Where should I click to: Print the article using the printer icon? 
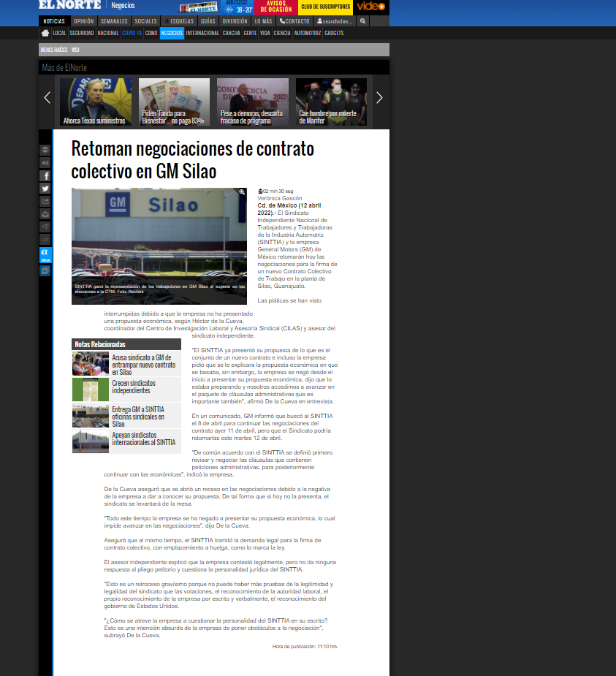(45, 150)
